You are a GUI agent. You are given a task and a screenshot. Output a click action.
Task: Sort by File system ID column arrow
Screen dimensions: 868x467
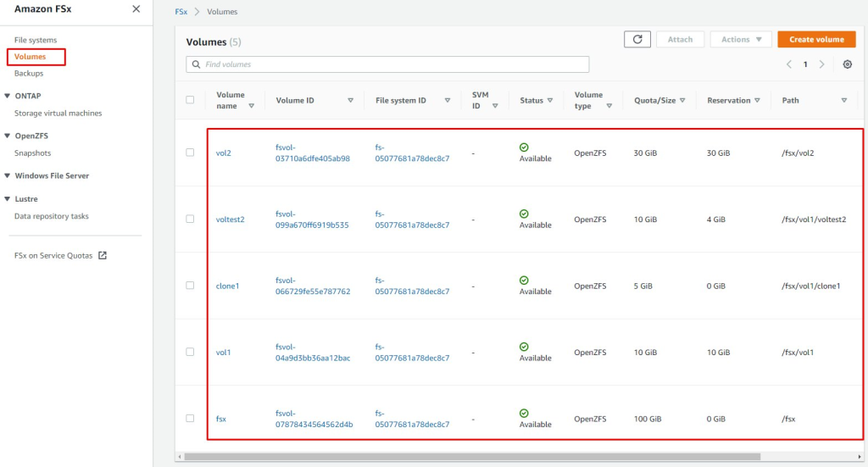(448, 100)
